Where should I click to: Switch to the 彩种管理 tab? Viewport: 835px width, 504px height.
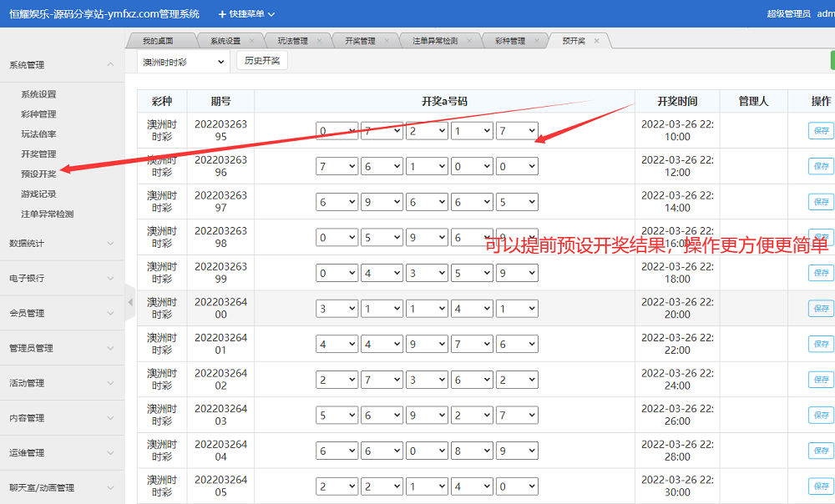pyautogui.click(x=509, y=41)
